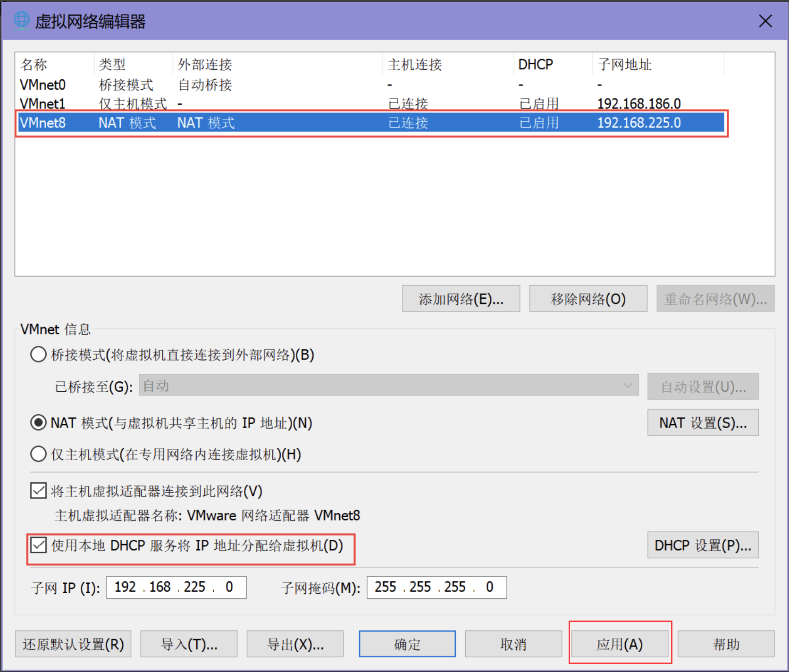Apply changes with 应用(A) button
Image resolution: width=789 pixels, height=672 pixels.
tap(620, 644)
